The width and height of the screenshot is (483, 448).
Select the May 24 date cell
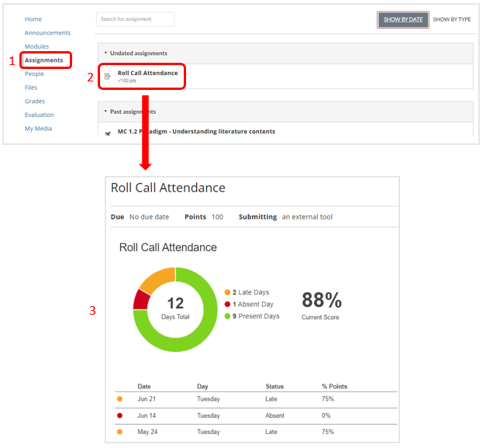(147, 432)
